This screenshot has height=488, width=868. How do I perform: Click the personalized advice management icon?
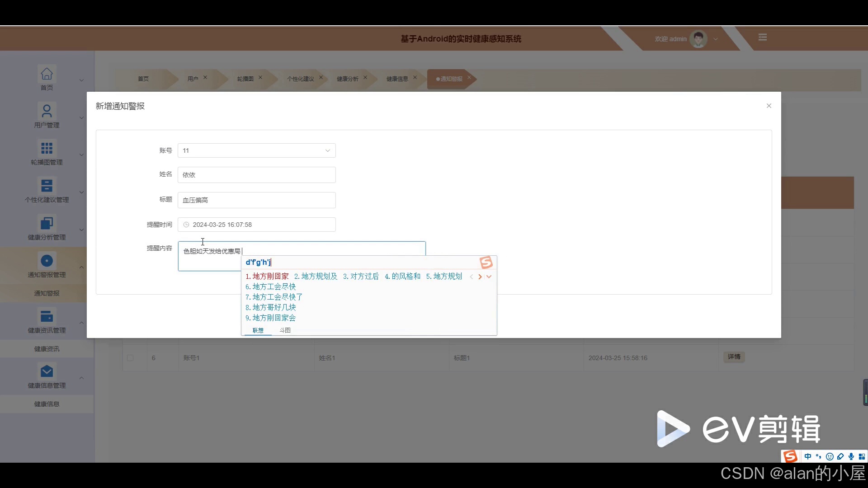coord(47,186)
